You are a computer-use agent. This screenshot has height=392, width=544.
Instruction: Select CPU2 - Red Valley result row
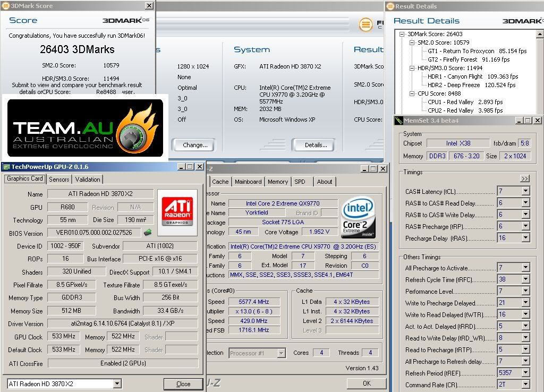[465, 110]
